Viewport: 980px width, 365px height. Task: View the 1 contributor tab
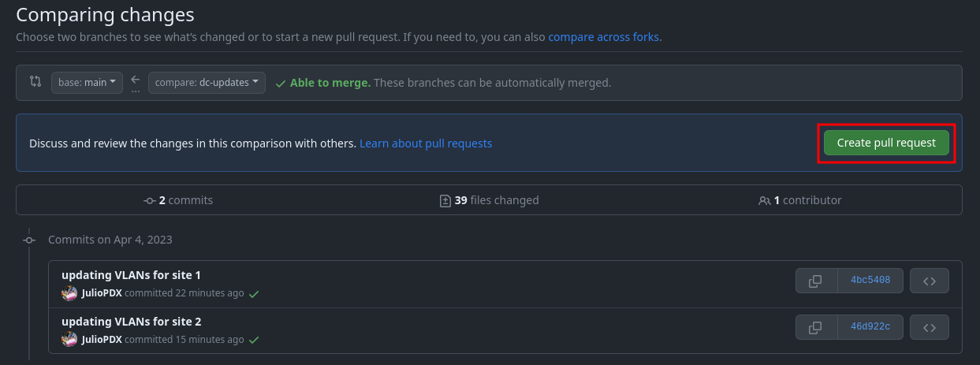[x=800, y=200]
